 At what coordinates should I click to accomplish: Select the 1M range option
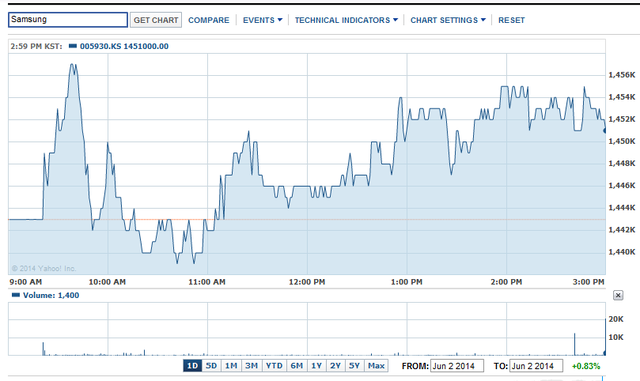point(231,365)
